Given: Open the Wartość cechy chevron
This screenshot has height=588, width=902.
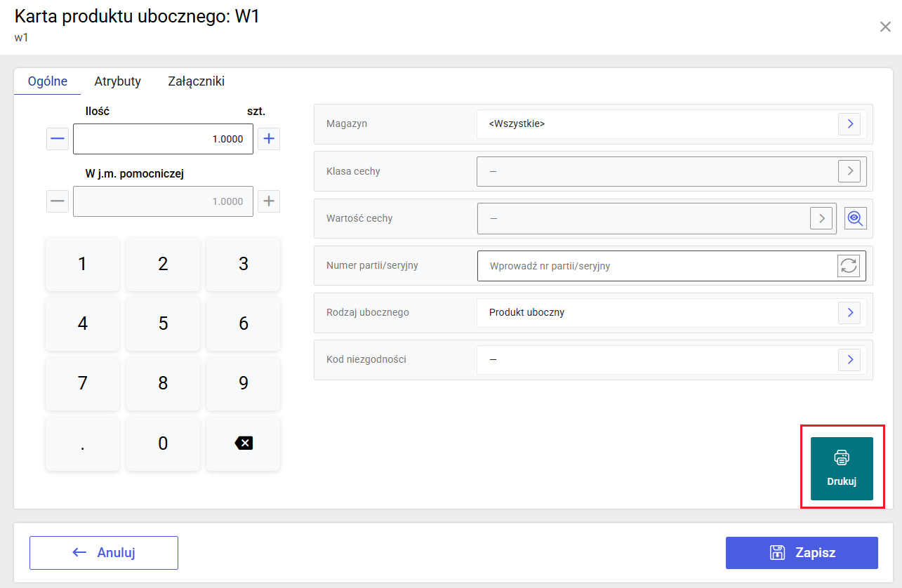Looking at the screenshot, I should tap(821, 218).
